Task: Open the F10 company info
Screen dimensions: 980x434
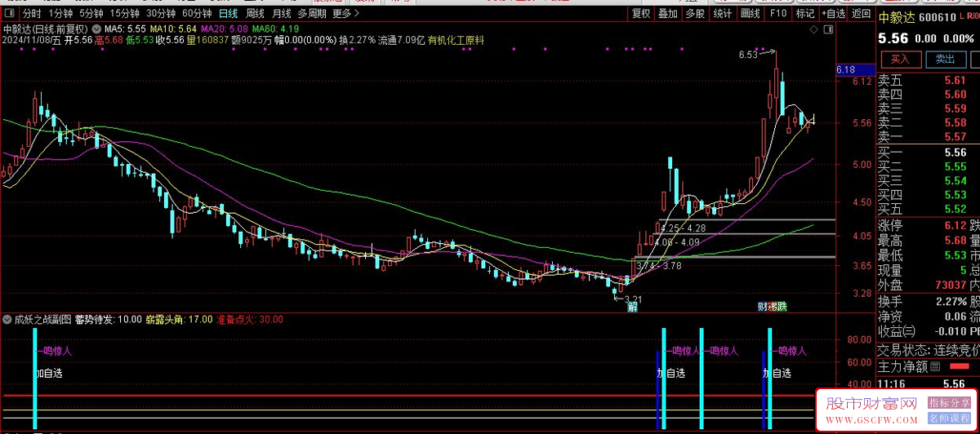Action: pyautogui.click(x=777, y=14)
